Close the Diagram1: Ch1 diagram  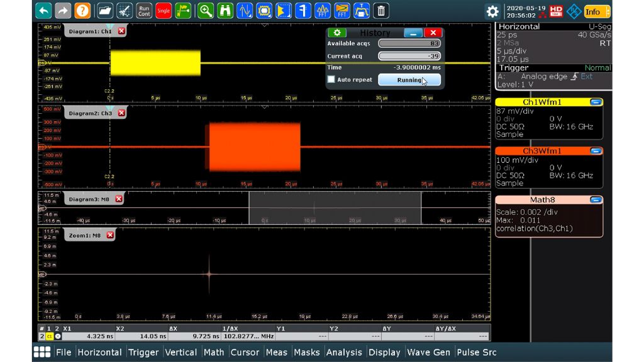(x=121, y=31)
